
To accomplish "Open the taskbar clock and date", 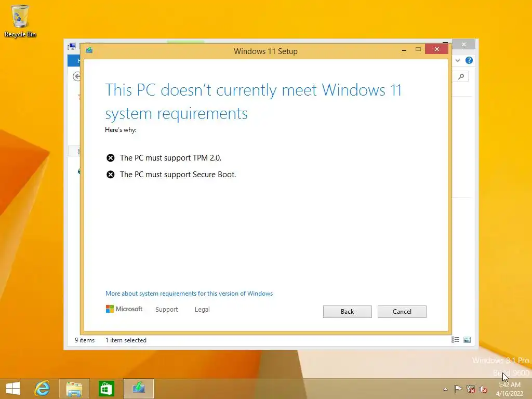I will coord(509,389).
